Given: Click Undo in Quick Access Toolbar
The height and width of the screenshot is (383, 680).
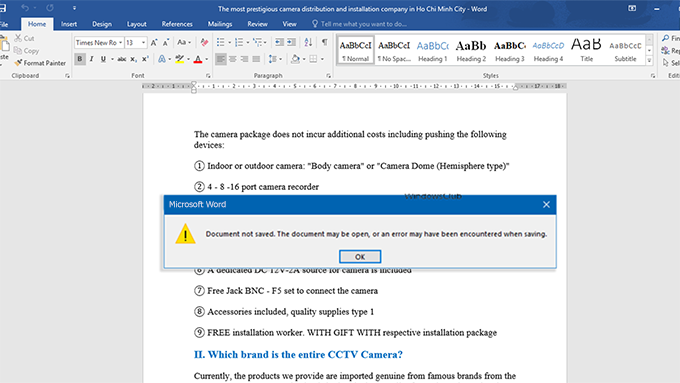Looking at the screenshot, I should click(25, 8).
